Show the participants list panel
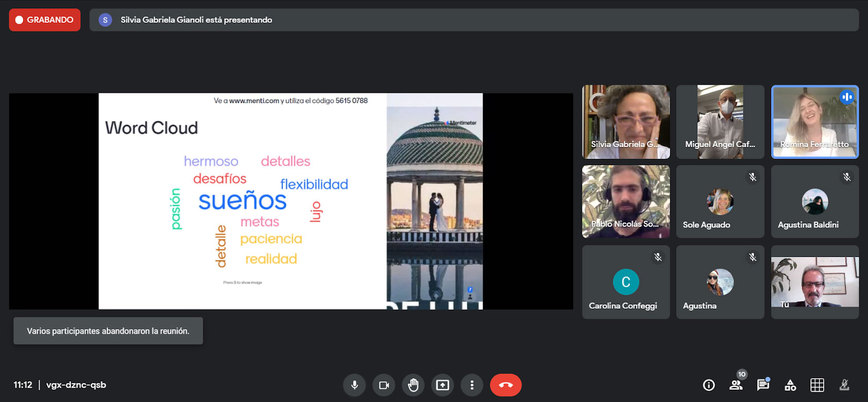This screenshot has height=402, width=868. click(x=736, y=385)
